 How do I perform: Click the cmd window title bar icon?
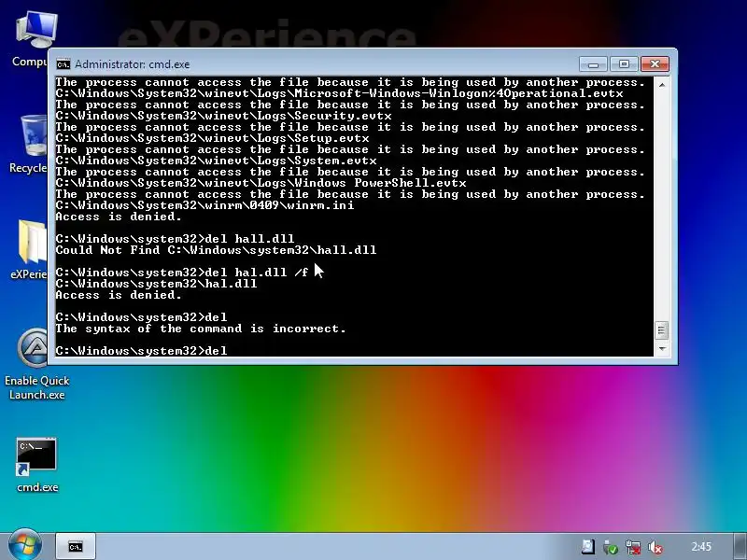(x=63, y=64)
